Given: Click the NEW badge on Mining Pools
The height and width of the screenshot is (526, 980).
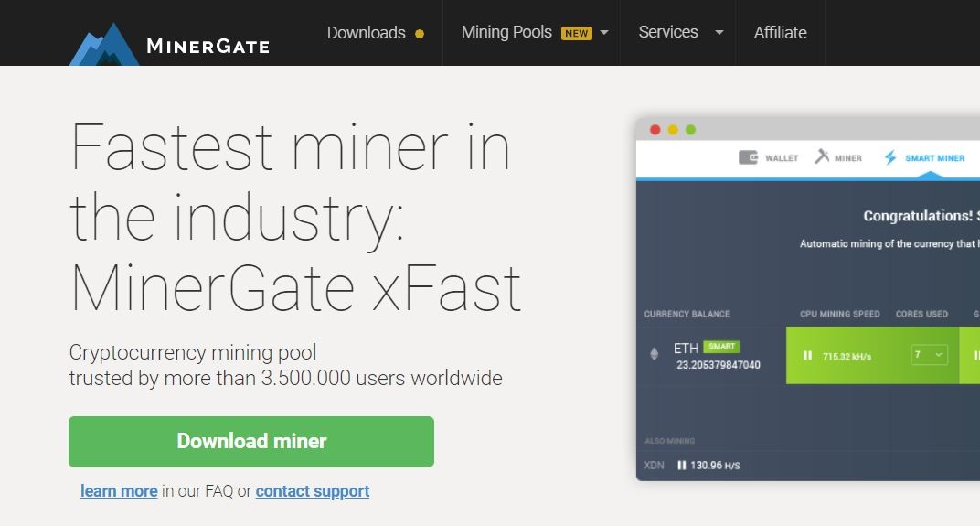Looking at the screenshot, I should point(576,33).
